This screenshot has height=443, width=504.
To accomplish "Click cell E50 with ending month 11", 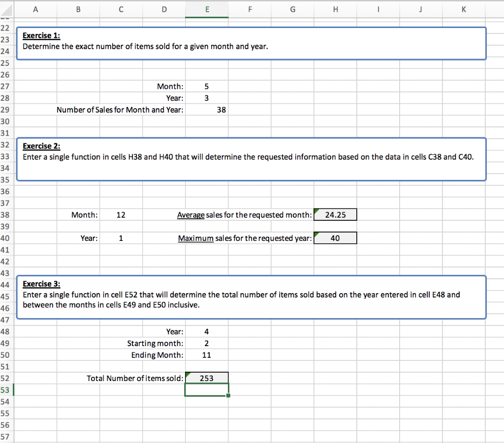I will tap(207, 355).
